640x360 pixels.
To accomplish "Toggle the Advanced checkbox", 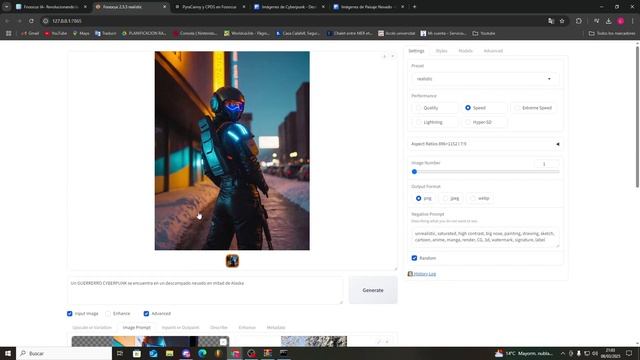I will 146,313.
